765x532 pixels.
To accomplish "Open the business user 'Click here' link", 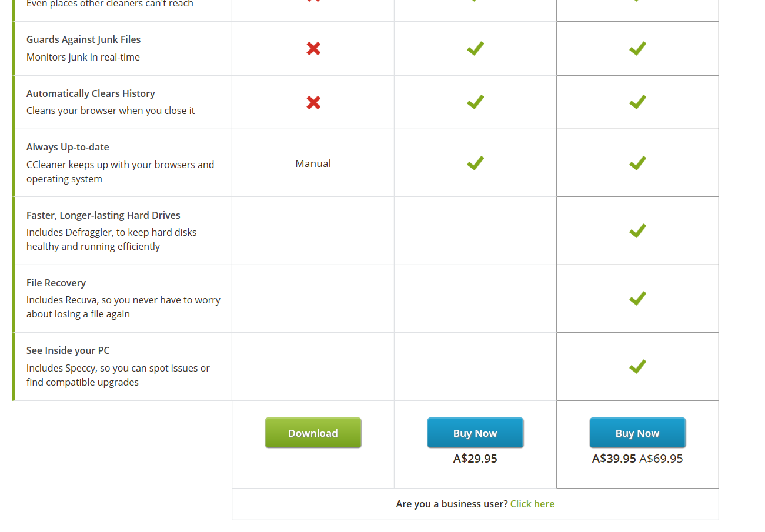I will pyautogui.click(x=532, y=504).
